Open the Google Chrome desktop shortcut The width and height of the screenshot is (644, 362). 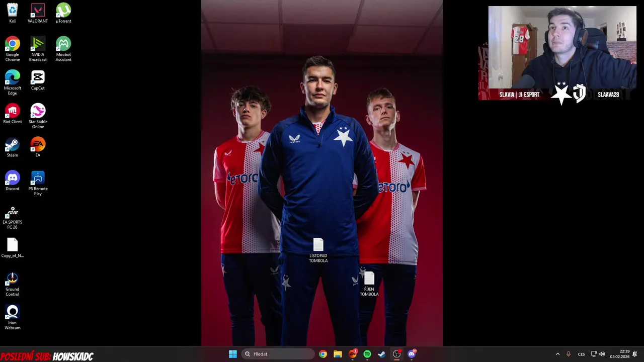[13, 49]
